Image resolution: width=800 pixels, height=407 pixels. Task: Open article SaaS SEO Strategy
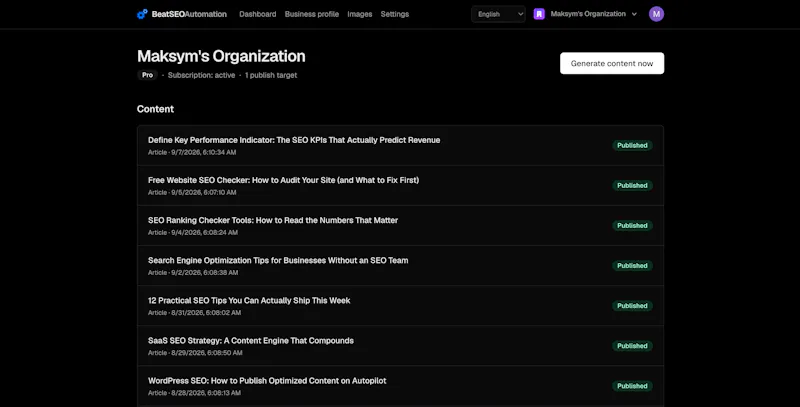251,341
